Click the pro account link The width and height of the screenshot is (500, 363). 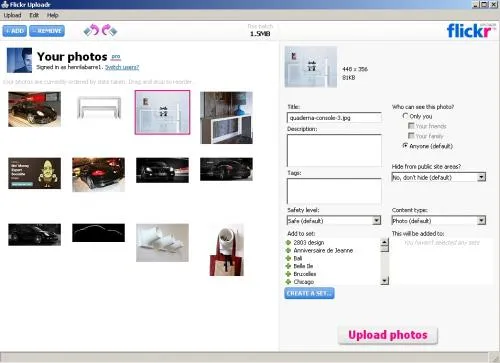pos(116,57)
